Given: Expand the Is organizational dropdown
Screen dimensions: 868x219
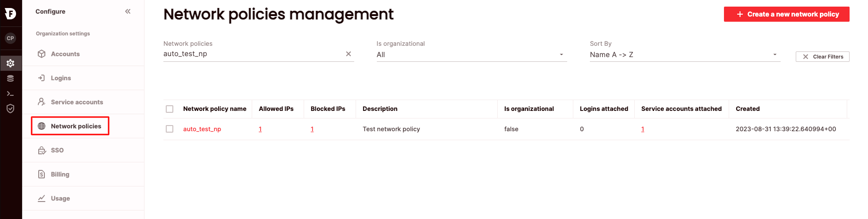Looking at the screenshot, I should pyautogui.click(x=472, y=55).
